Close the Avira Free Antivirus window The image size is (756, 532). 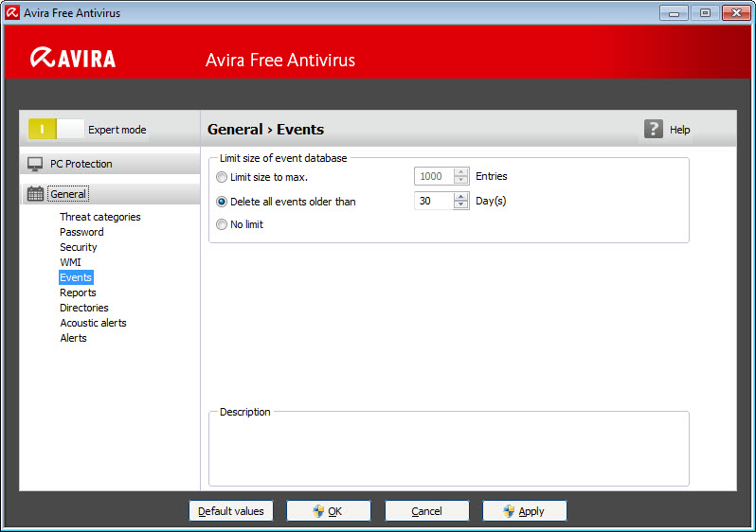(736, 13)
